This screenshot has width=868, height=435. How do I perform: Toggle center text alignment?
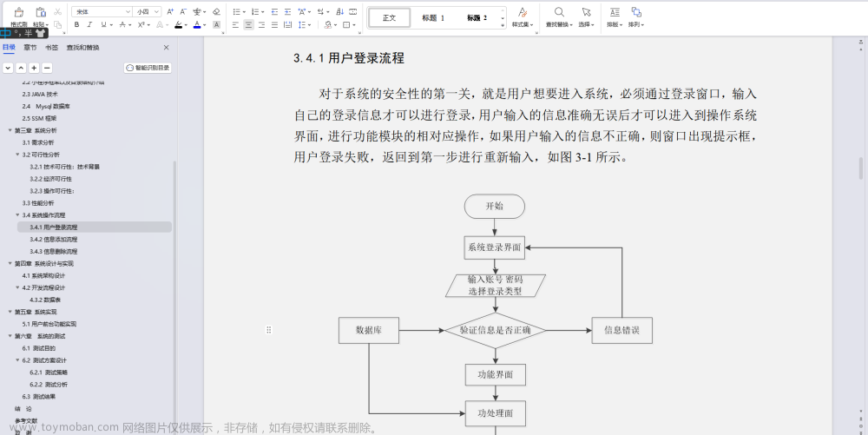point(248,24)
